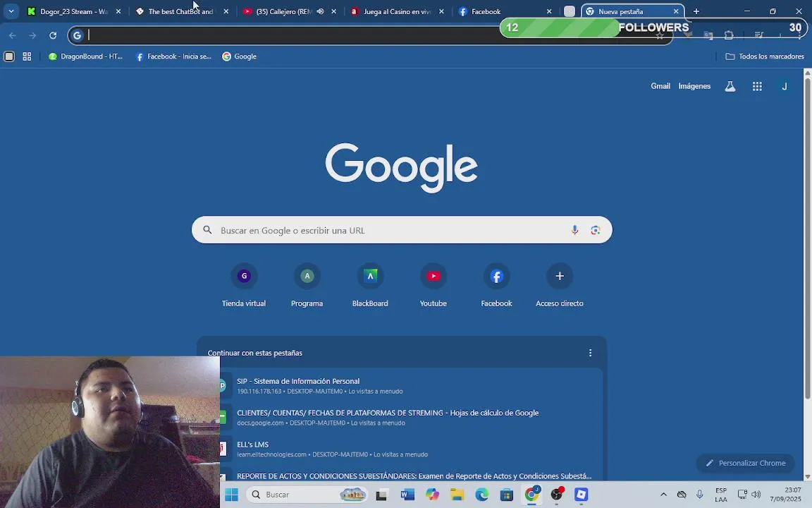This screenshot has width=812, height=508.
Task: Open a new tab with plus button
Action: (x=696, y=11)
